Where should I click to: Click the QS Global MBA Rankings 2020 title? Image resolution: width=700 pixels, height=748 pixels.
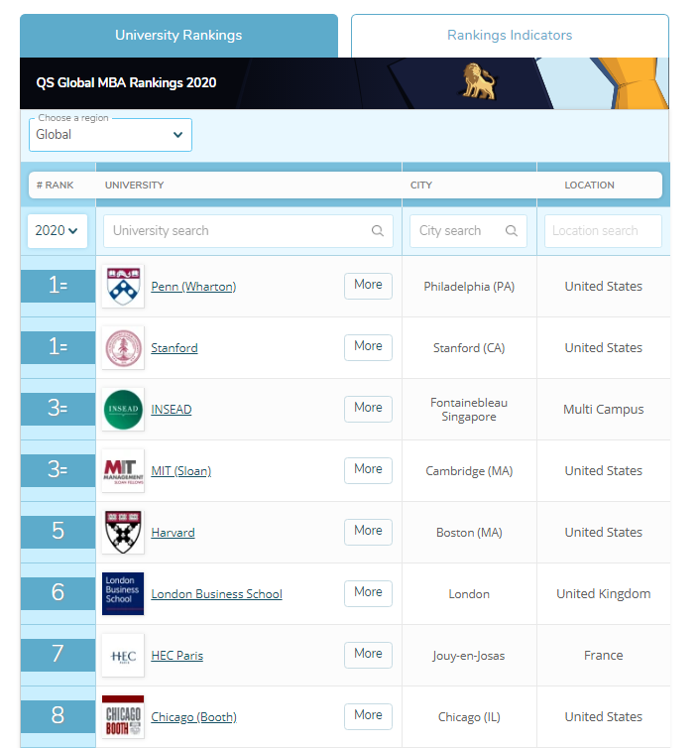coord(126,83)
